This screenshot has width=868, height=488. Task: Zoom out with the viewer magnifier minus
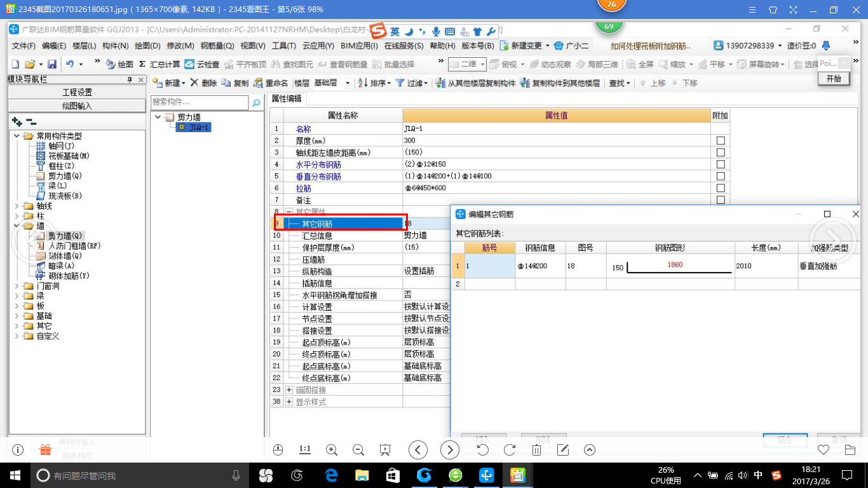[358, 450]
